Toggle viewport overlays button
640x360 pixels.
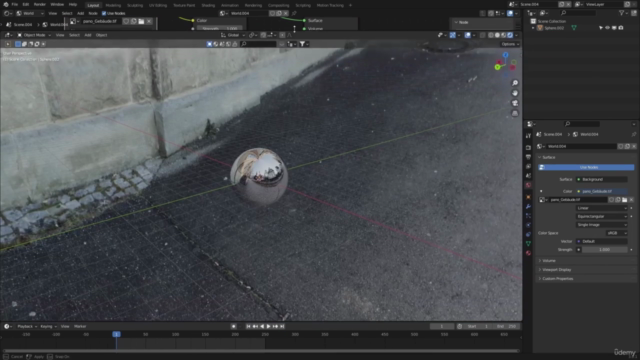point(468,35)
